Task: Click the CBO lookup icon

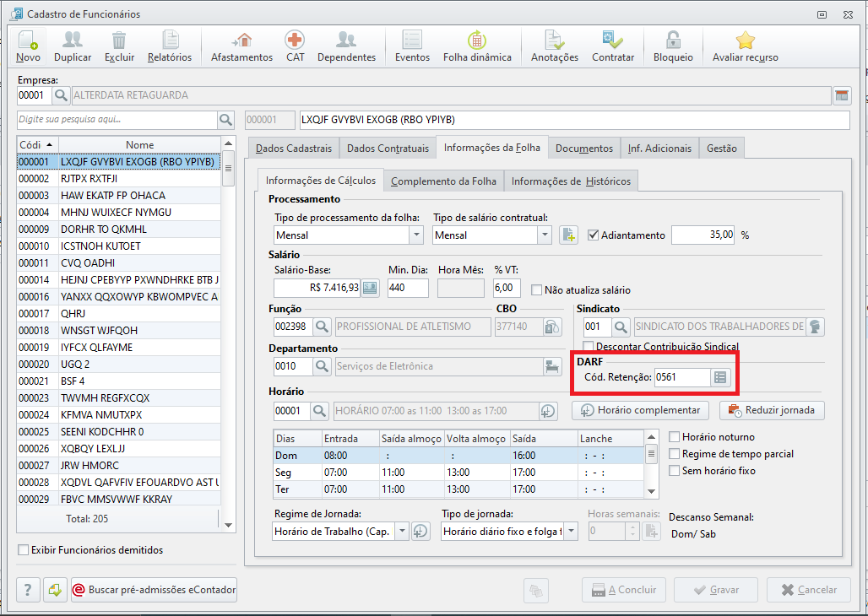Action: tap(552, 327)
